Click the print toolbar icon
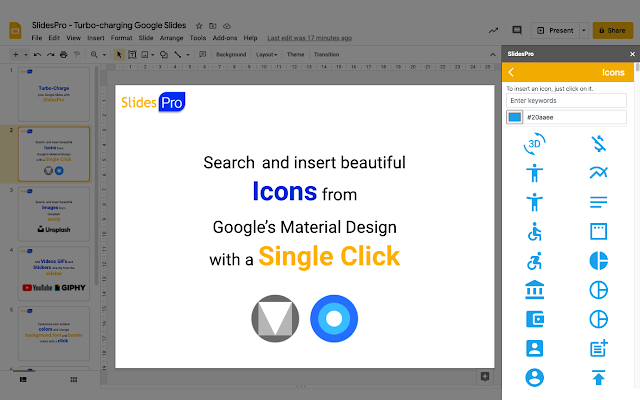 pyautogui.click(x=63, y=54)
